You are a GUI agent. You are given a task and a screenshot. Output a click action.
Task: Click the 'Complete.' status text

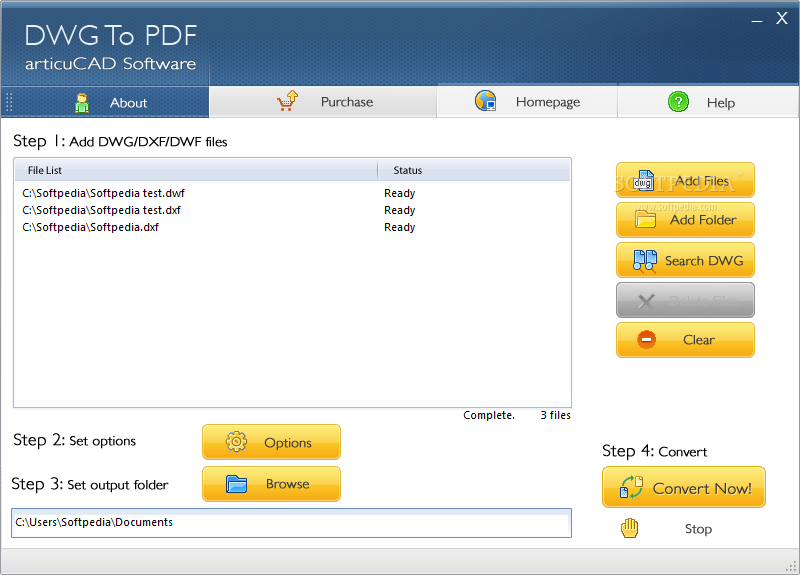[x=489, y=415]
